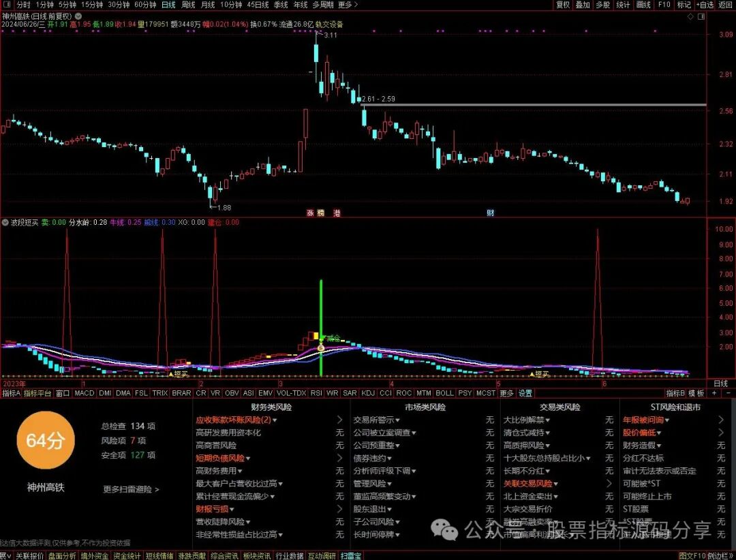Viewport: 736px width, 560px height.
Task: Click the 3.11 high price marker
Action: [330, 35]
